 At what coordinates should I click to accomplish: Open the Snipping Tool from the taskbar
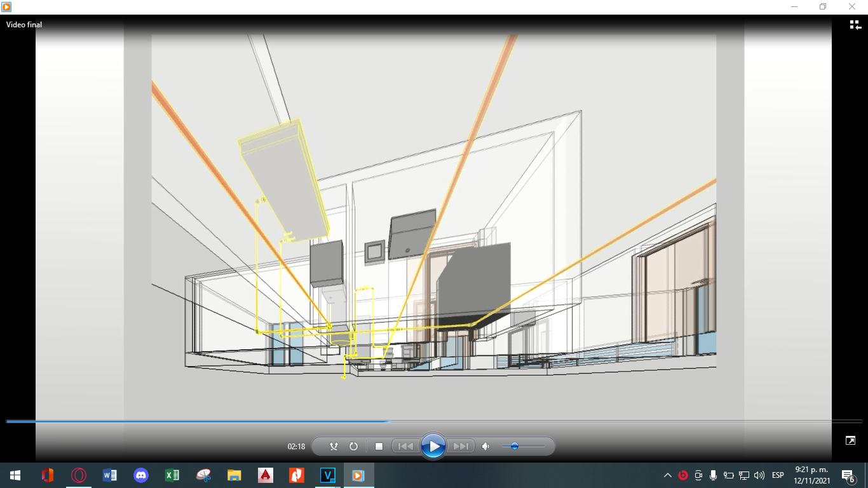203,475
